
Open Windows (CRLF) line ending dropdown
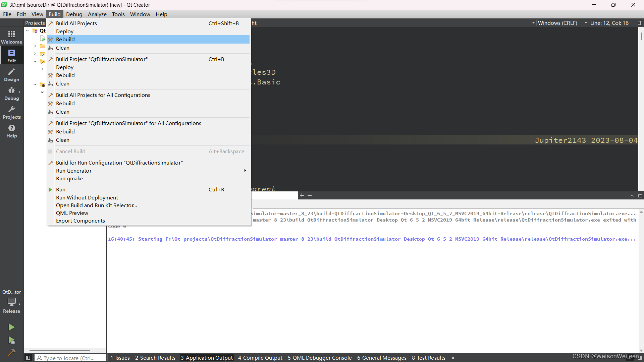(557, 23)
